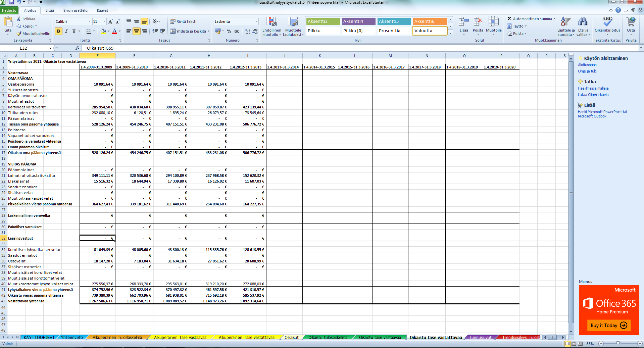Toggle top vertical alignment
The height and width of the screenshot is (348, 644).
click(129, 21)
